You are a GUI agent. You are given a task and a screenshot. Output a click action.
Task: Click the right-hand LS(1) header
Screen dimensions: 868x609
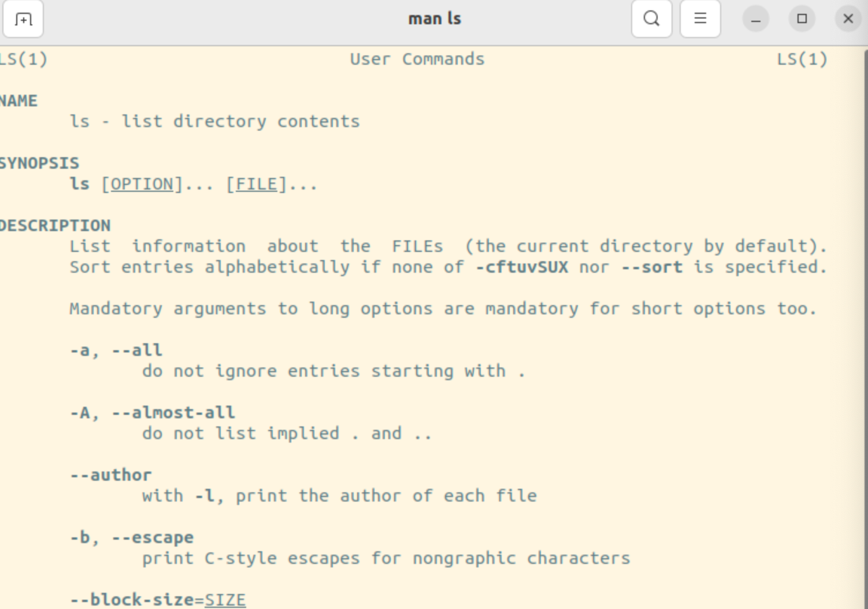point(802,59)
